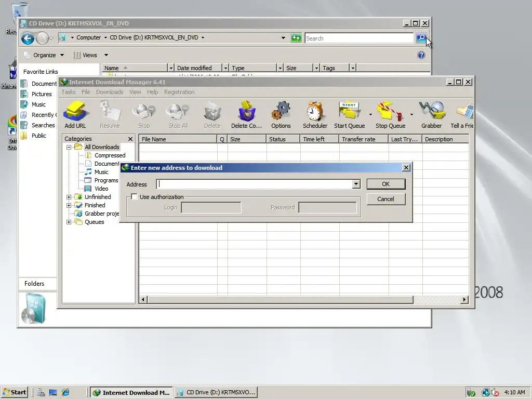The image size is (532, 399).
Task: Open the Help menu in IDM
Action: tap(152, 92)
